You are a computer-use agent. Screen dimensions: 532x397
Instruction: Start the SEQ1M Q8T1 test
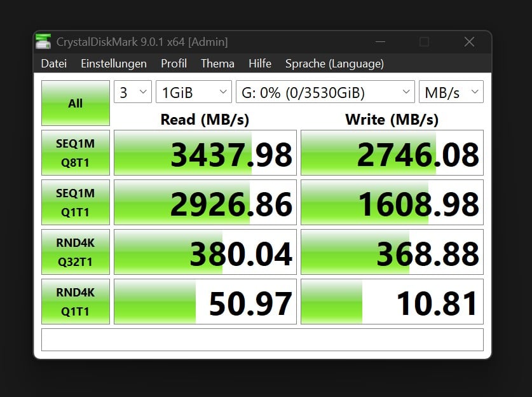click(76, 153)
